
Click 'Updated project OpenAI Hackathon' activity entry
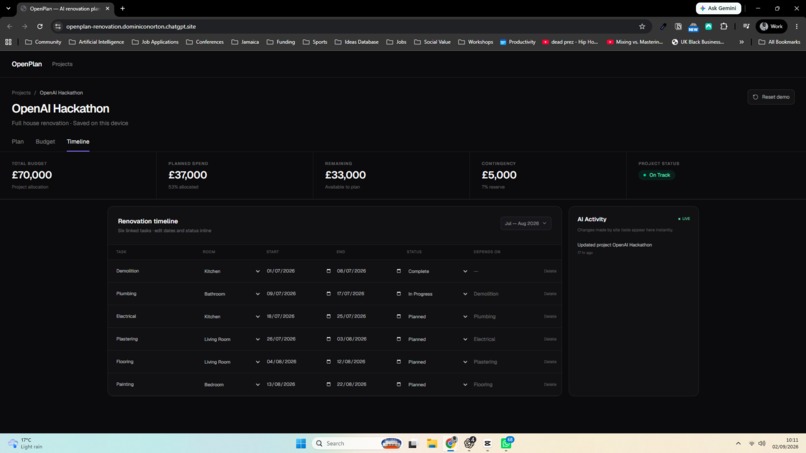coord(614,245)
